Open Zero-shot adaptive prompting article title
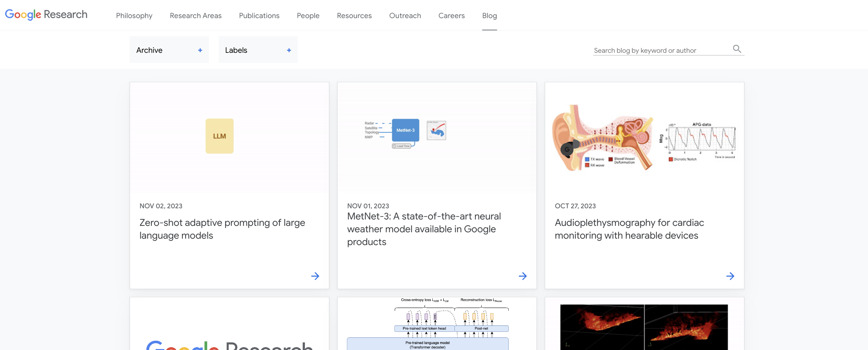Viewport: 868px width, 350px height. click(222, 229)
